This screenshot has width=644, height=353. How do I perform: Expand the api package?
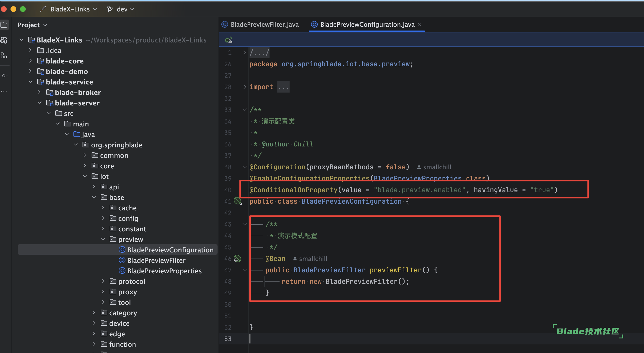(94, 187)
